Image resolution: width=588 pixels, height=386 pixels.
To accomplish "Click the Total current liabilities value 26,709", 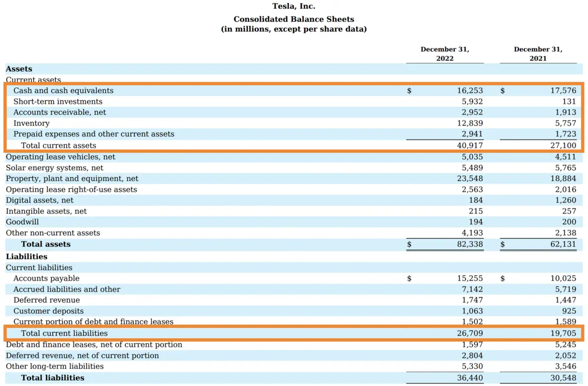I will 471,333.
